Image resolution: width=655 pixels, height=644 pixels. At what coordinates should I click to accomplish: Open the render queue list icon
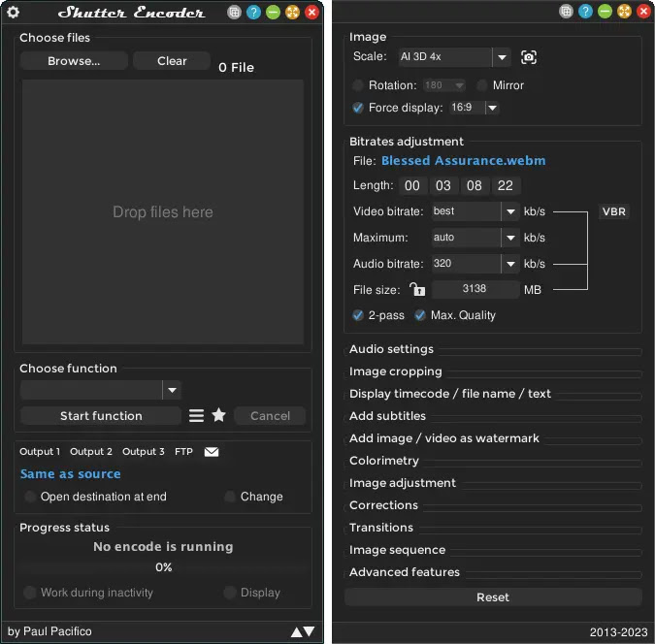click(x=196, y=415)
